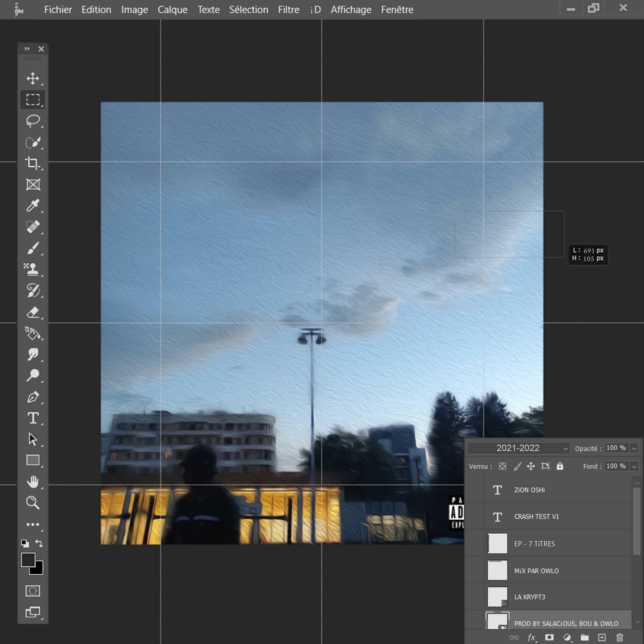Select the Lasso tool

tap(33, 121)
